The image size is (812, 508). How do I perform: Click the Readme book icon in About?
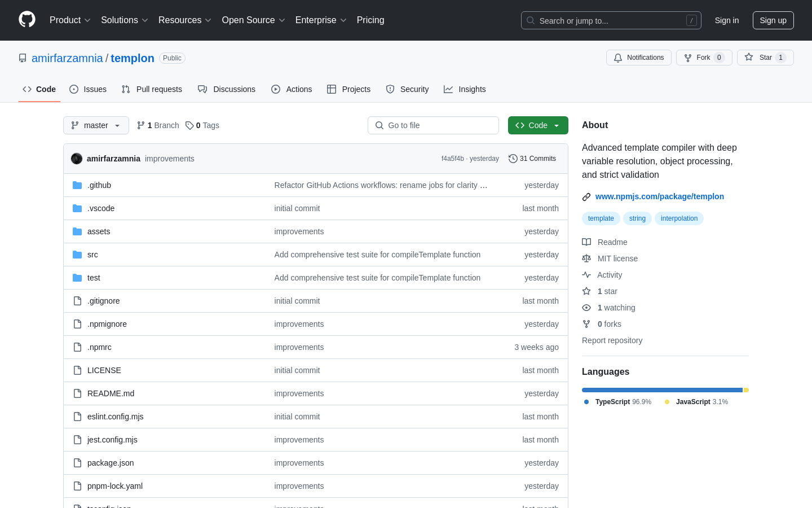click(586, 242)
